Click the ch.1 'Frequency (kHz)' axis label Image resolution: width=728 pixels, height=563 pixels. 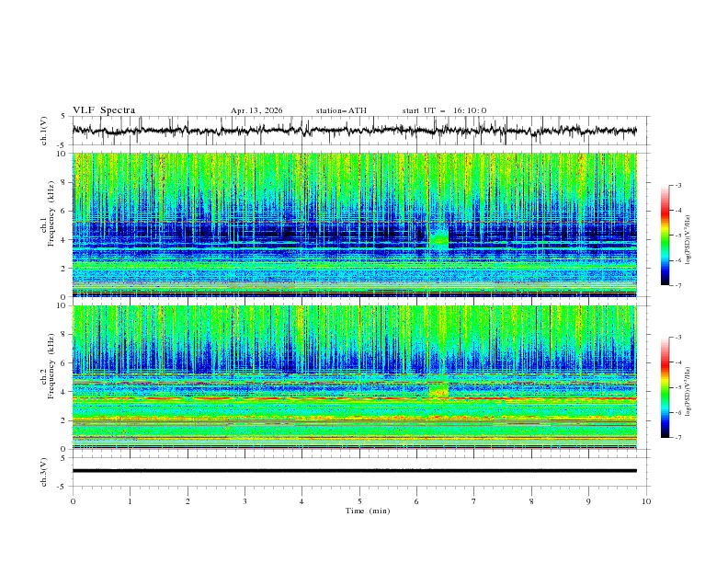click(51, 213)
